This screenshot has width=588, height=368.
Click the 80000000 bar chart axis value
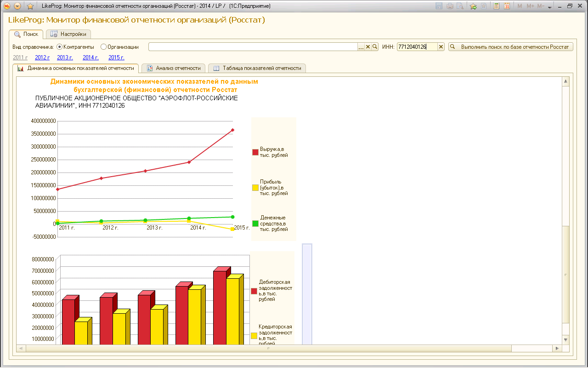(43, 259)
